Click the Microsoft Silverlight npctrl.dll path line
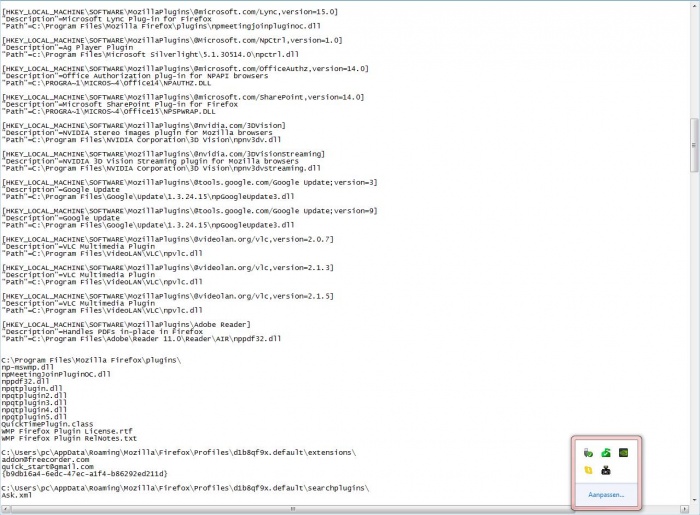The width and height of the screenshot is (700, 515). pos(150,54)
